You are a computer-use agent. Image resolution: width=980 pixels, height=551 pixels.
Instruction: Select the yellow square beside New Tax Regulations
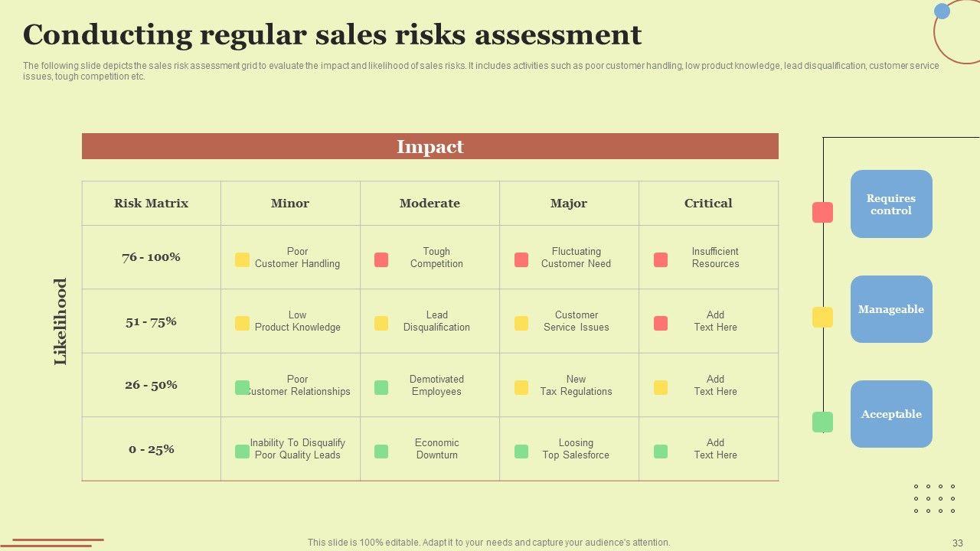[521, 387]
